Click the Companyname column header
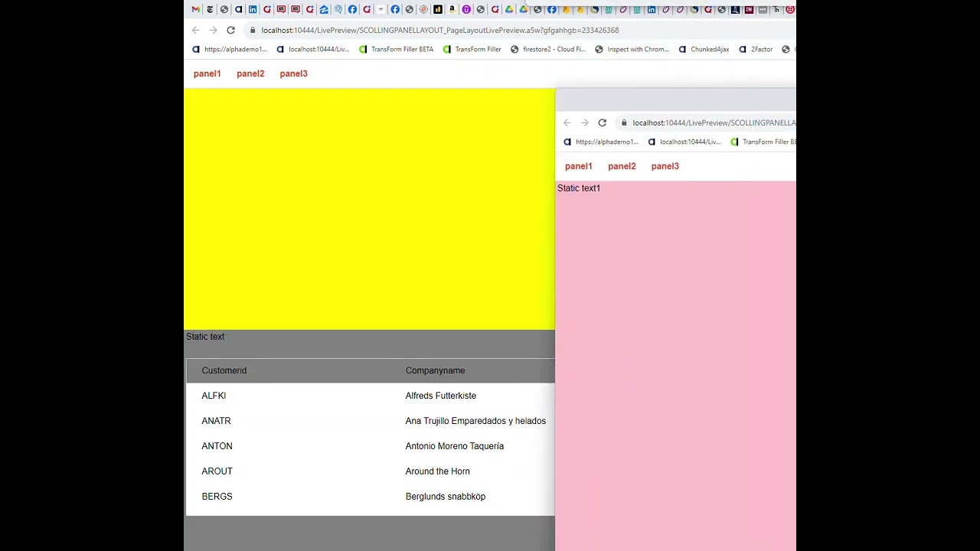 (435, 370)
